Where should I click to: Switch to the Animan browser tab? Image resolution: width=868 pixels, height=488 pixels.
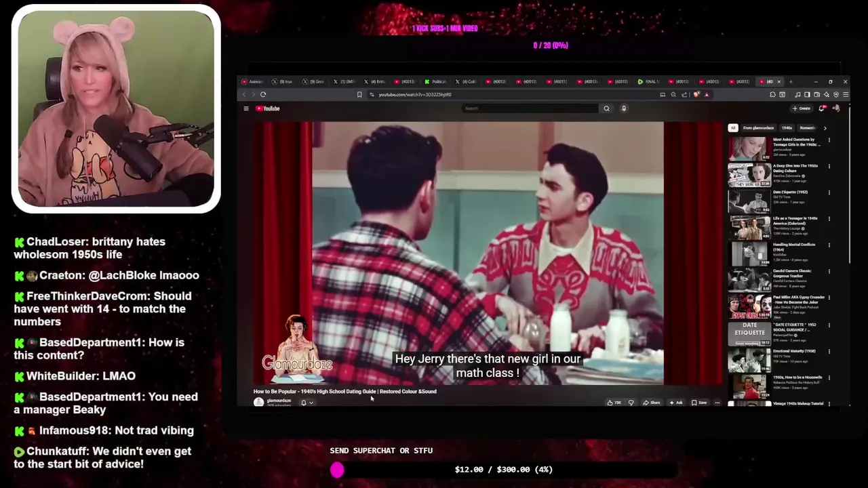253,81
